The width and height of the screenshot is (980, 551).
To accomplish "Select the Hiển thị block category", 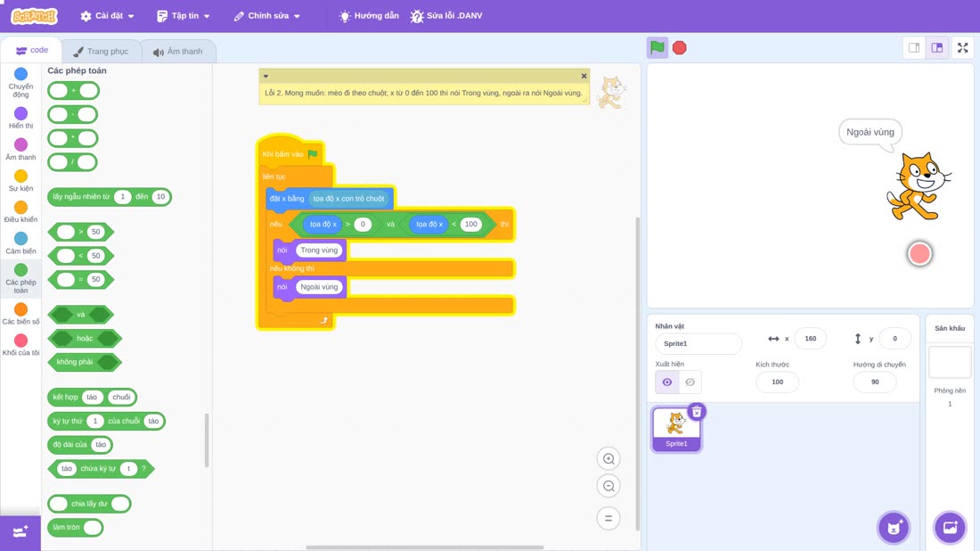I will pyautogui.click(x=20, y=118).
